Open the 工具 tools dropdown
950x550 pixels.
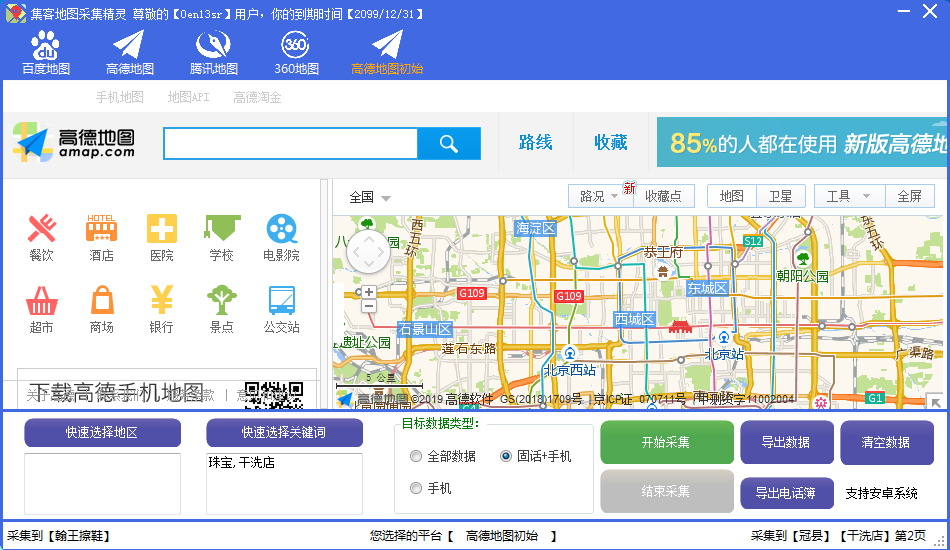point(849,196)
